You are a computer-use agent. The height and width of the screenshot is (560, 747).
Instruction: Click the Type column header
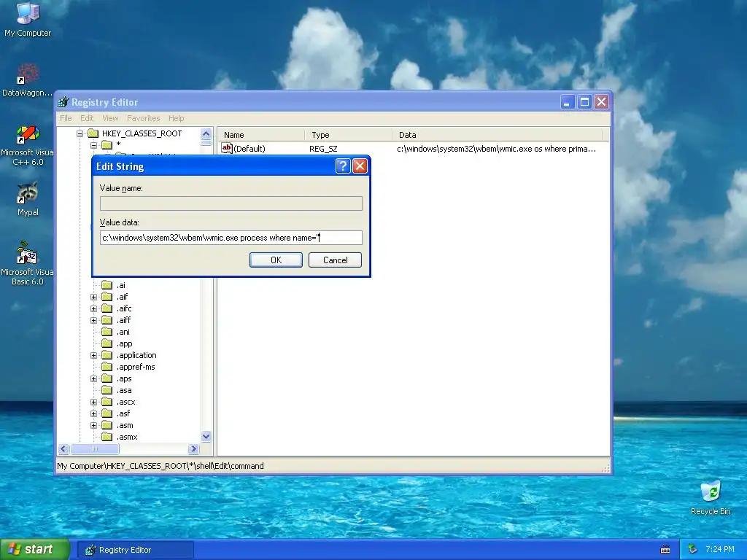[x=348, y=135]
